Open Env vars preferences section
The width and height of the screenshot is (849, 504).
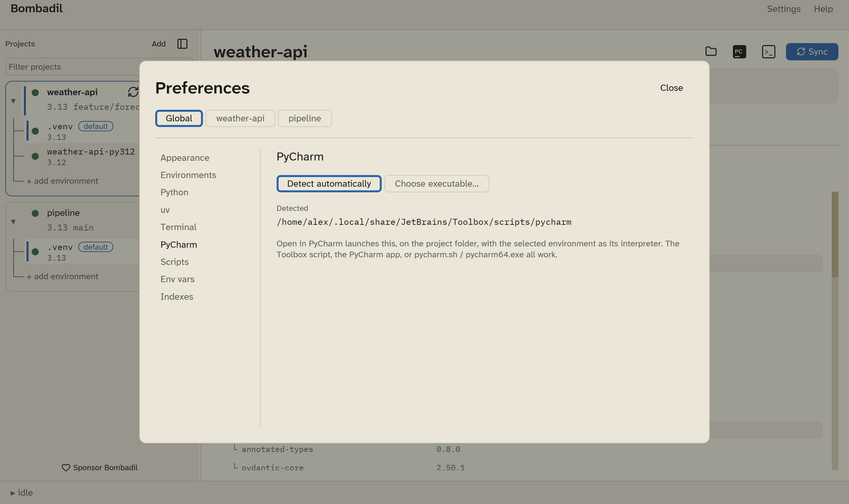tap(177, 279)
